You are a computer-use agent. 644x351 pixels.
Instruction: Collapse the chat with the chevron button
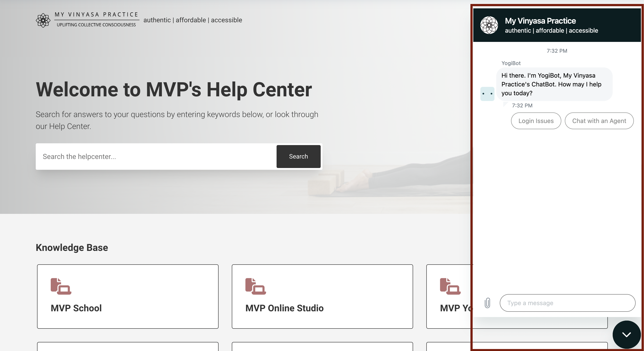tap(627, 334)
